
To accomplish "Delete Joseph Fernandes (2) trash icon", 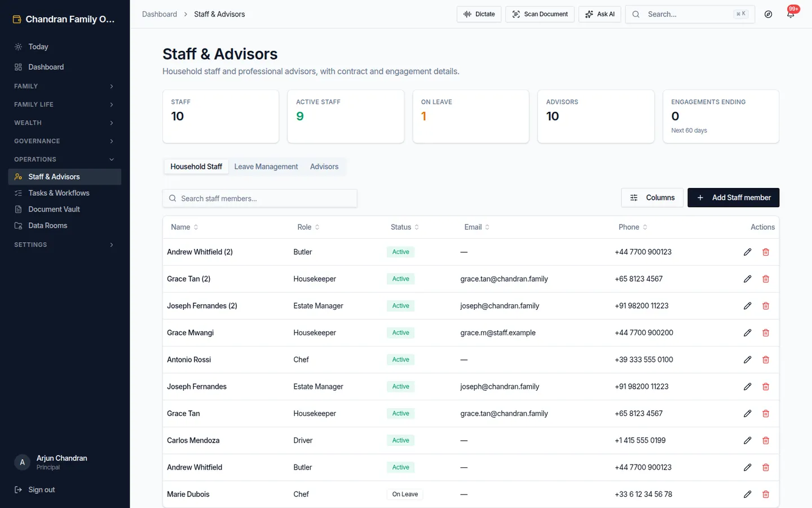I will tap(766, 306).
